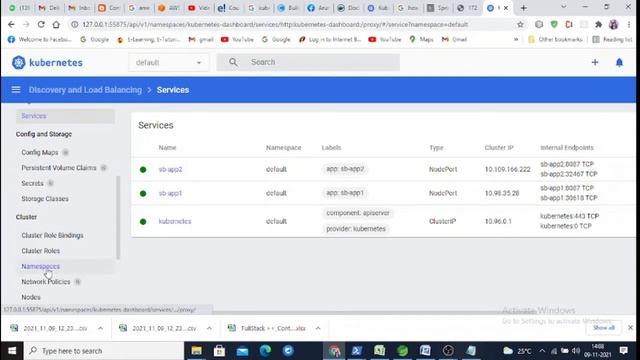
Task: Launch Edge browser from taskbar
Action: pyautogui.click(x=265, y=351)
